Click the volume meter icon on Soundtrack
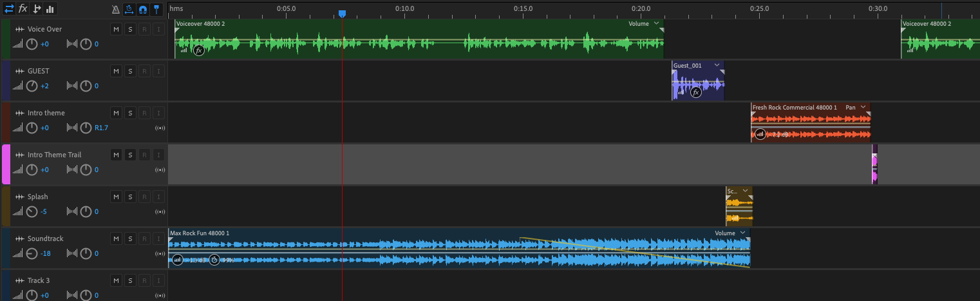The width and height of the screenshot is (980, 301). [x=17, y=254]
